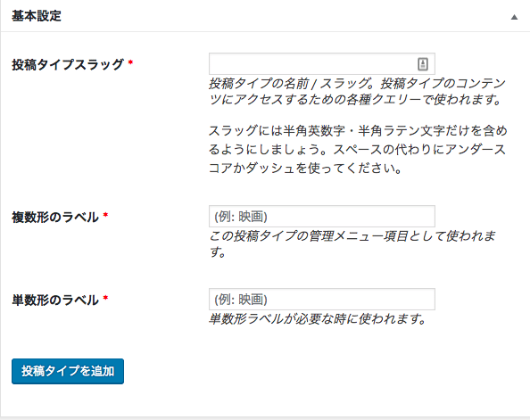Click the sentence ending ダッシュを使ってください
The width and height of the screenshot is (530, 420).
pos(305,168)
